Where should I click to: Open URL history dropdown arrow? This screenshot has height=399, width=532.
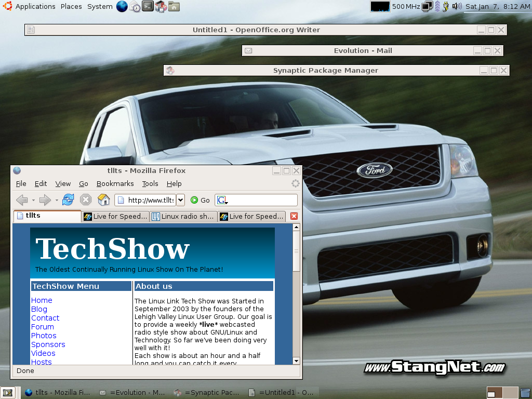tap(180, 200)
